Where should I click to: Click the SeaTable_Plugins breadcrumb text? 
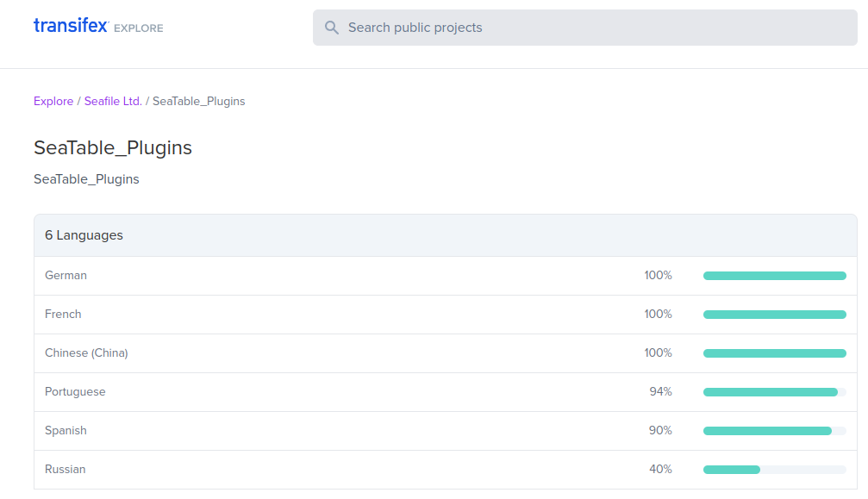[199, 101]
